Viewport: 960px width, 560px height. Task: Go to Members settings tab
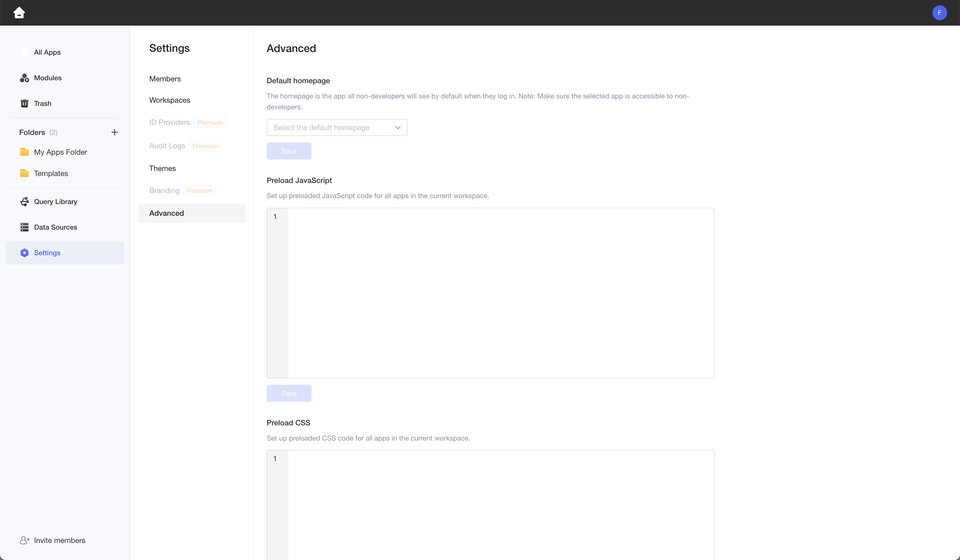(165, 79)
